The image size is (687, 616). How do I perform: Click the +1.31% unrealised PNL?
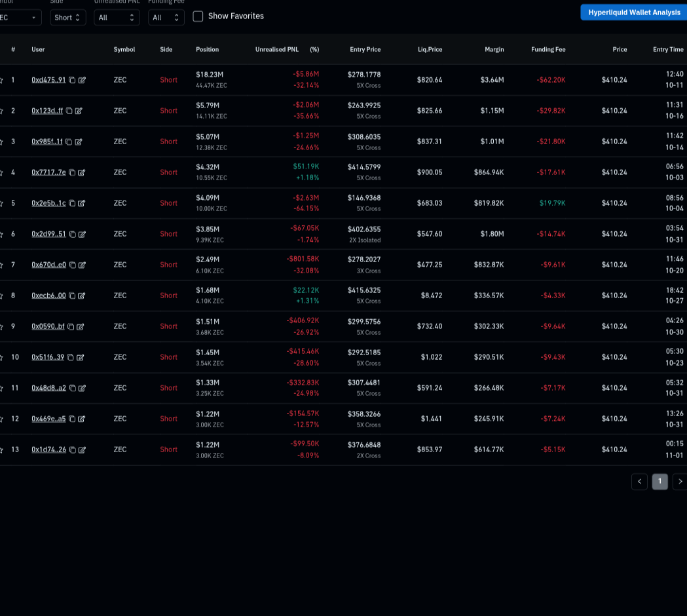pos(308,301)
